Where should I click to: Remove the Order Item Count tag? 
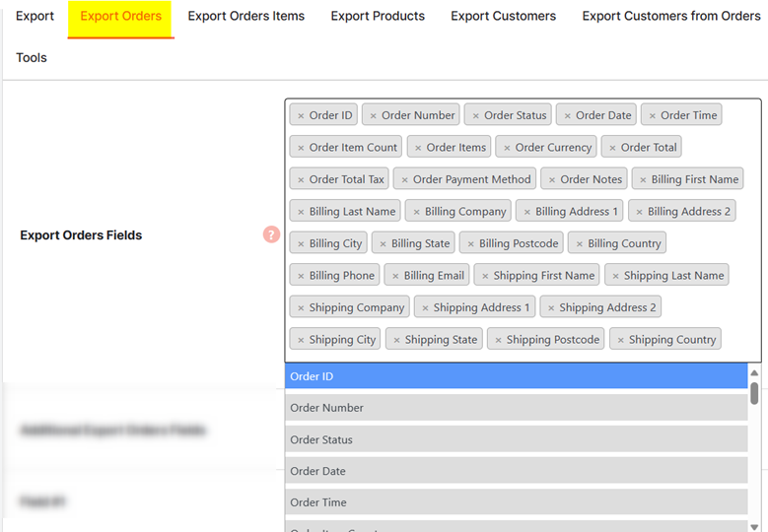tap(301, 148)
